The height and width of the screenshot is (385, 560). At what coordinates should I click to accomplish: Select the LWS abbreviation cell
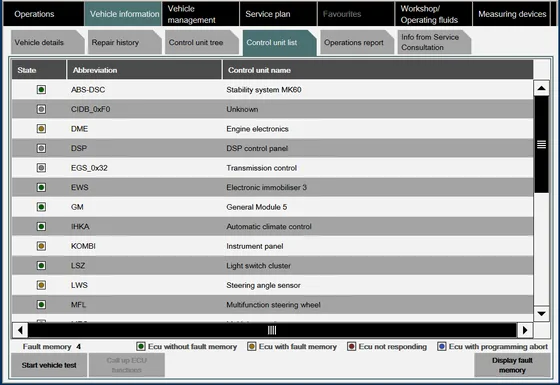point(79,285)
